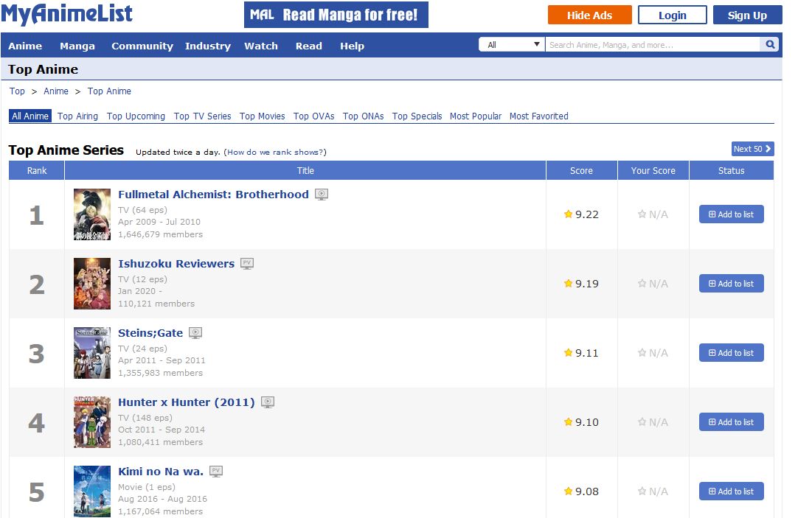Add Ishuzoku Reviewers to list
Image resolution: width=812 pixels, height=518 pixels.
coord(731,284)
